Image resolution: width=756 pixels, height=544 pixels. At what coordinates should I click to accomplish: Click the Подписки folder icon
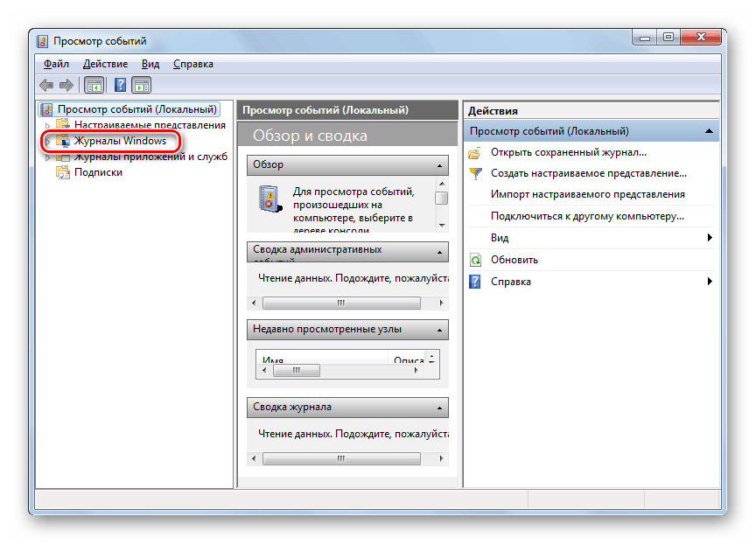pos(63,172)
